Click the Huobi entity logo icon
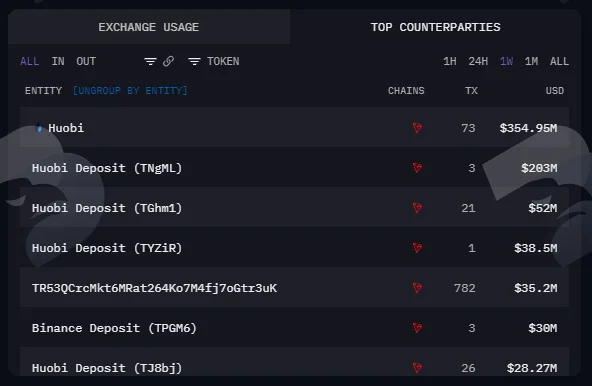The image size is (592, 386). [x=38, y=128]
